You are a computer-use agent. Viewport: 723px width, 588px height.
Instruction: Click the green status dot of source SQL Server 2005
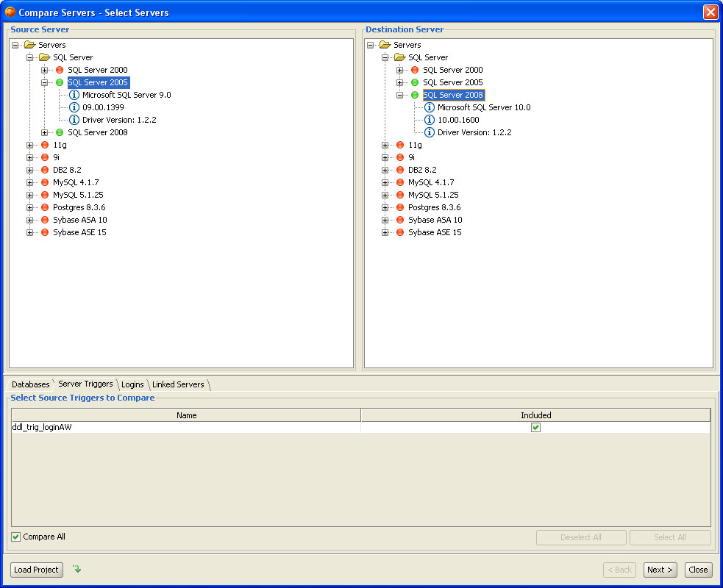pos(60,82)
